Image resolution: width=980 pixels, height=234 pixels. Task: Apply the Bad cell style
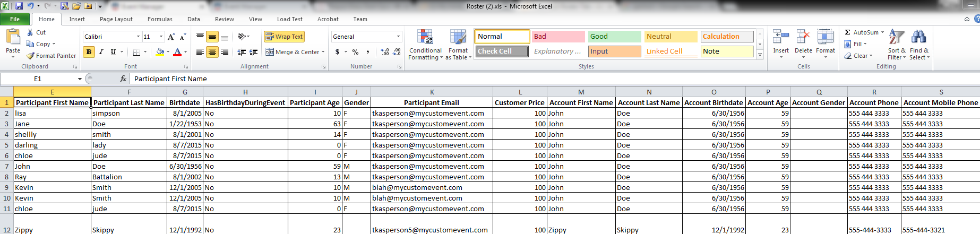pyautogui.click(x=558, y=37)
